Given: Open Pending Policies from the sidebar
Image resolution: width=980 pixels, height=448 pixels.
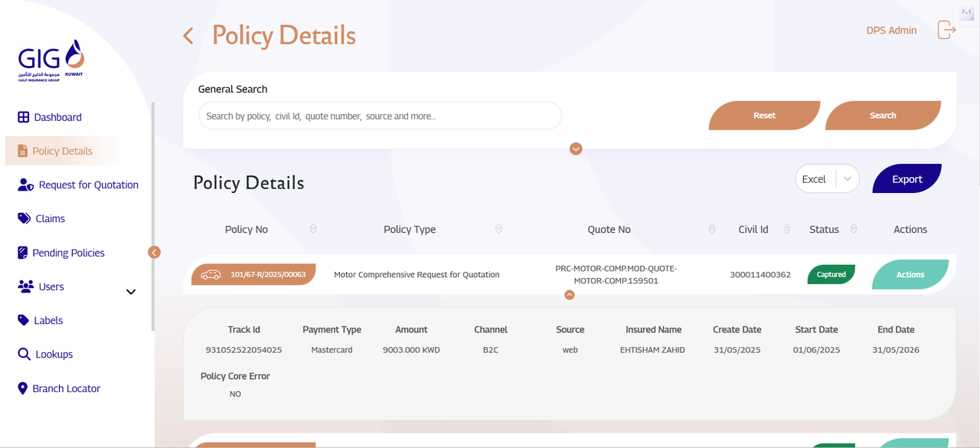Looking at the screenshot, I should [x=68, y=253].
